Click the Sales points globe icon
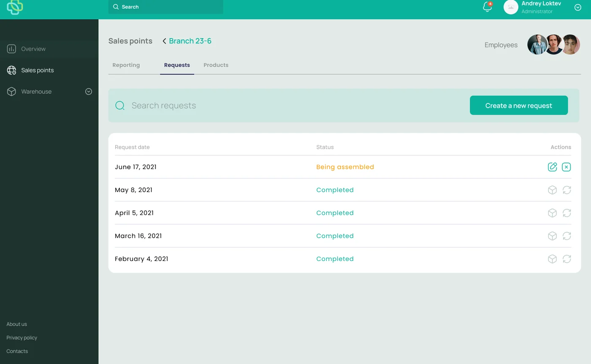 click(11, 70)
